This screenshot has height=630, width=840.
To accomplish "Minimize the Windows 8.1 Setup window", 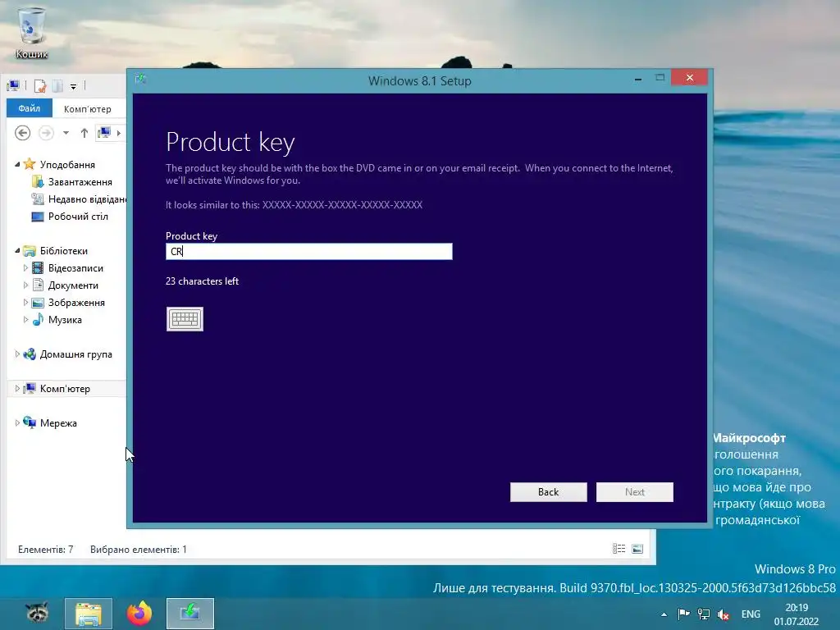I will [x=638, y=79].
